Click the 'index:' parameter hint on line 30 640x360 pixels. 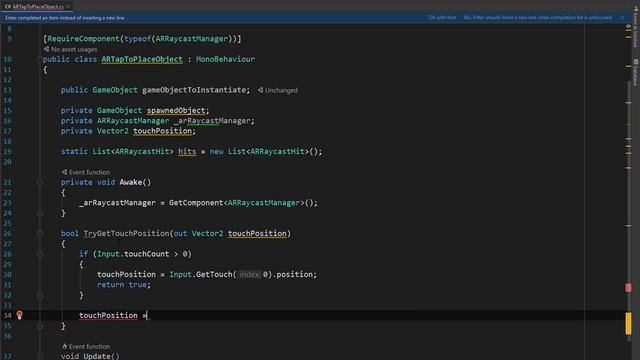click(x=250, y=274)
